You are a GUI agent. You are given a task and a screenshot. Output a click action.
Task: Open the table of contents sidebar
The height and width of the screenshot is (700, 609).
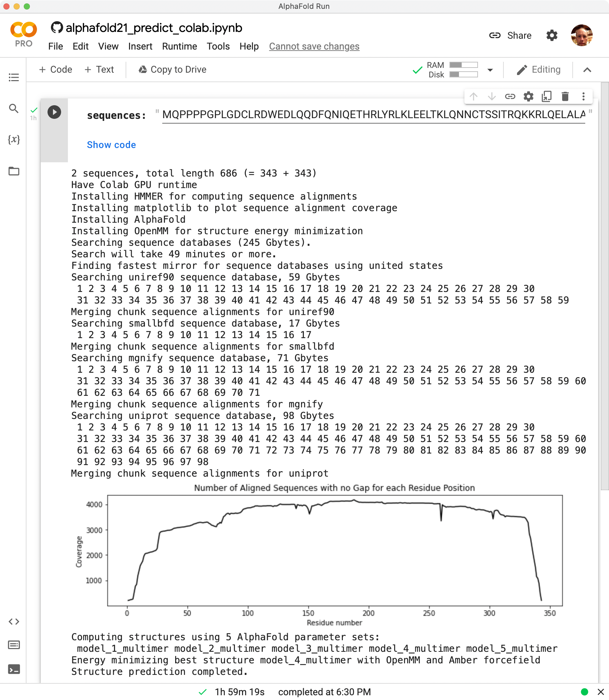14,77
